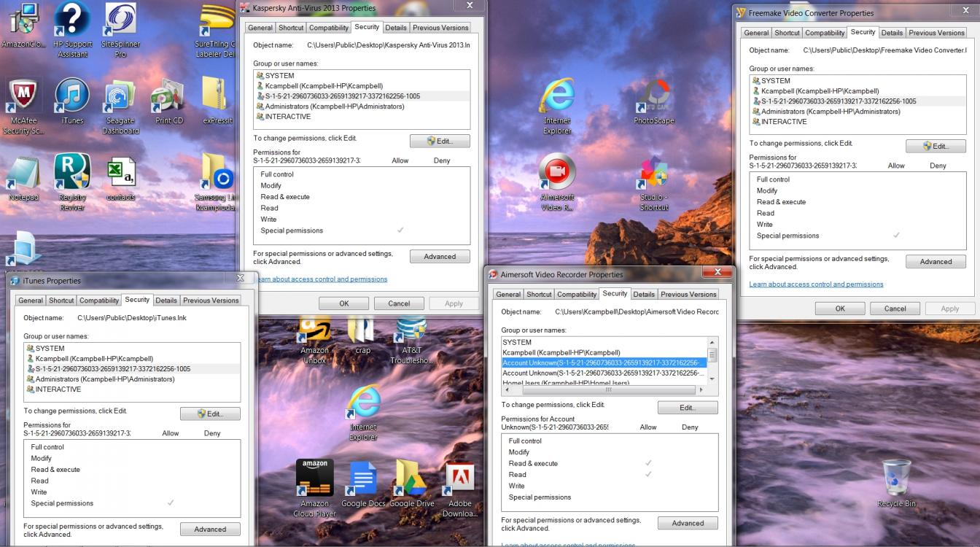Click Internet Explorer icon beside PhotoScape
Screen dimensions: 980x547
[x=557, y=106]
